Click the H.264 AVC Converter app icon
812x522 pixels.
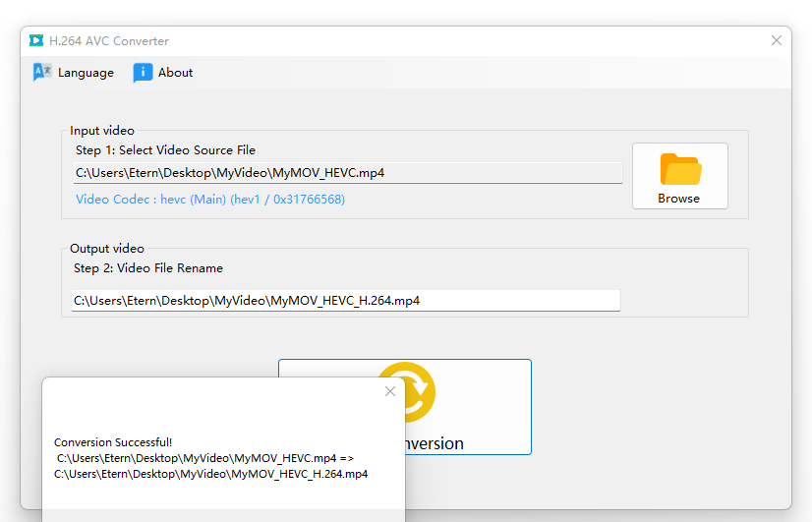click(36, 40)
